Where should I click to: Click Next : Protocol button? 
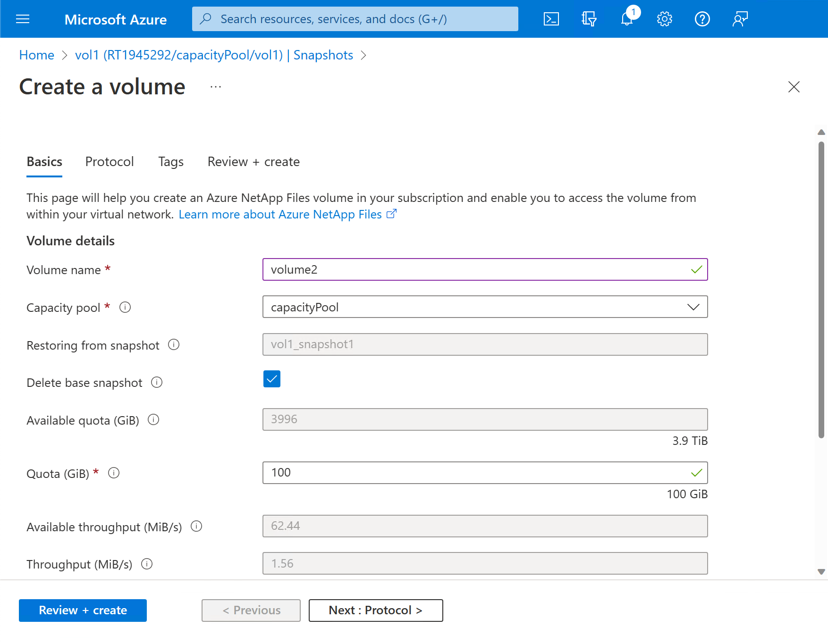click(376, 611)
